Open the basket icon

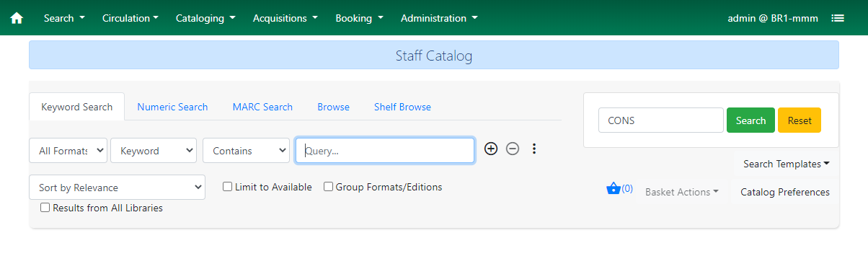click(614, 189)
